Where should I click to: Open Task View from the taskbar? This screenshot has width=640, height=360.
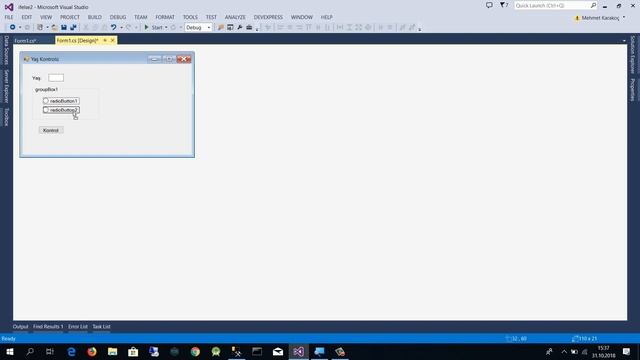tap(50, 351)
